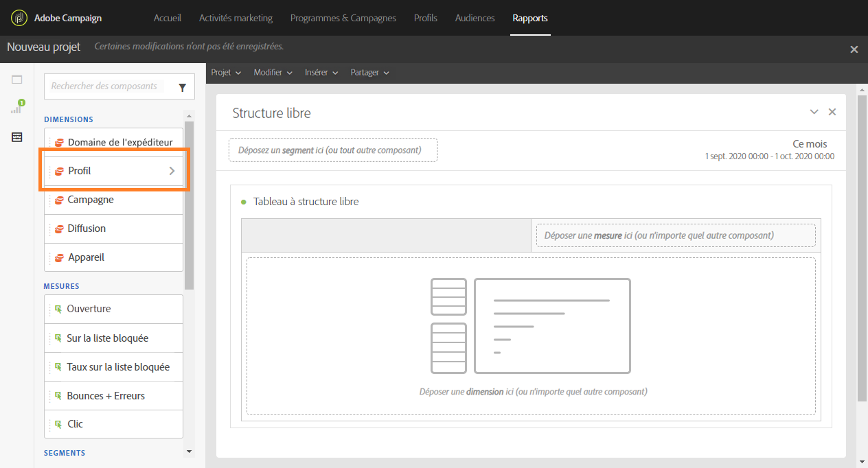Focus the Rechercher des composants field
The width and height of the screenshot is (868, 468).
tap(110, 86)
